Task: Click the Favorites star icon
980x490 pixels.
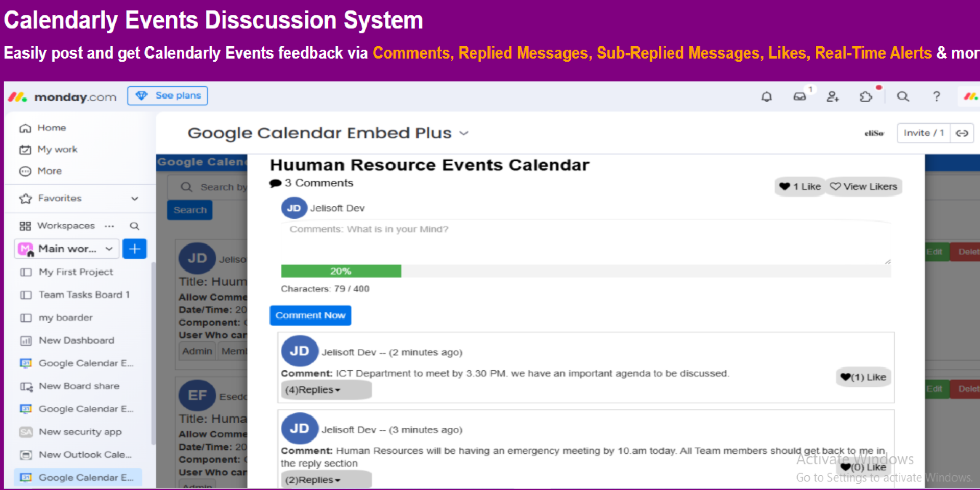Action: (x=25, y=199)
